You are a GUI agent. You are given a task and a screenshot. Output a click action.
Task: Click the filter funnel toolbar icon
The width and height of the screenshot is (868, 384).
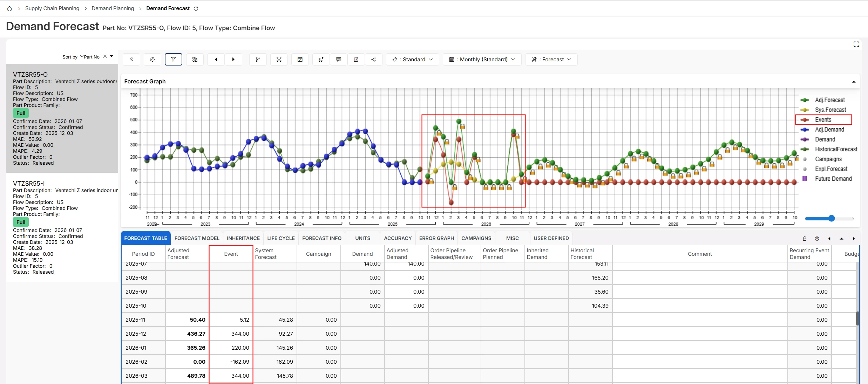coord(173,60)
